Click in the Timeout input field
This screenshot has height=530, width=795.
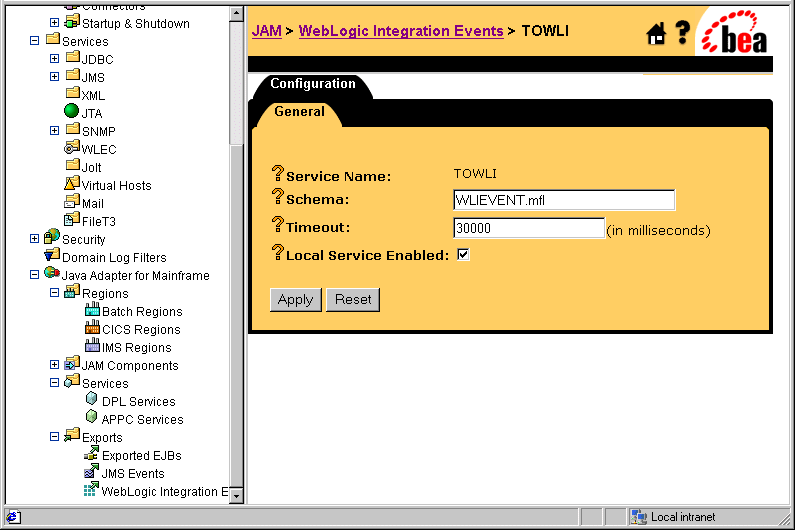point(529,228)
